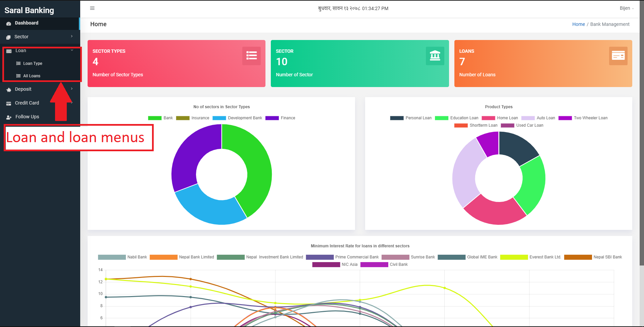Viewport: 644px width, 327px height.
Task: Toggle Bank legend in sector types chart
Action: click(160, 118)
